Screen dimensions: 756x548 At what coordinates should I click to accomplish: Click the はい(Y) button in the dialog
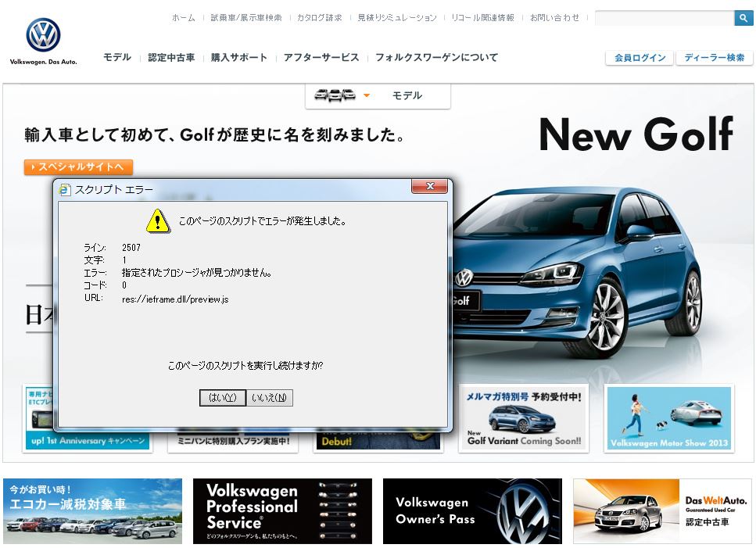(223, 398)
